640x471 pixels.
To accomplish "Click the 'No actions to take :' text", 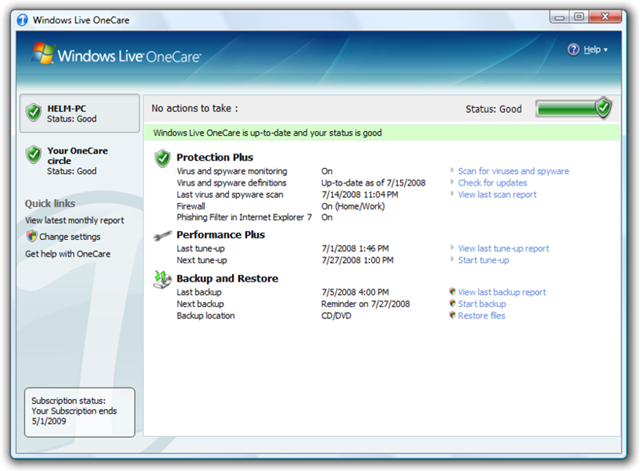I will [195, 109].
